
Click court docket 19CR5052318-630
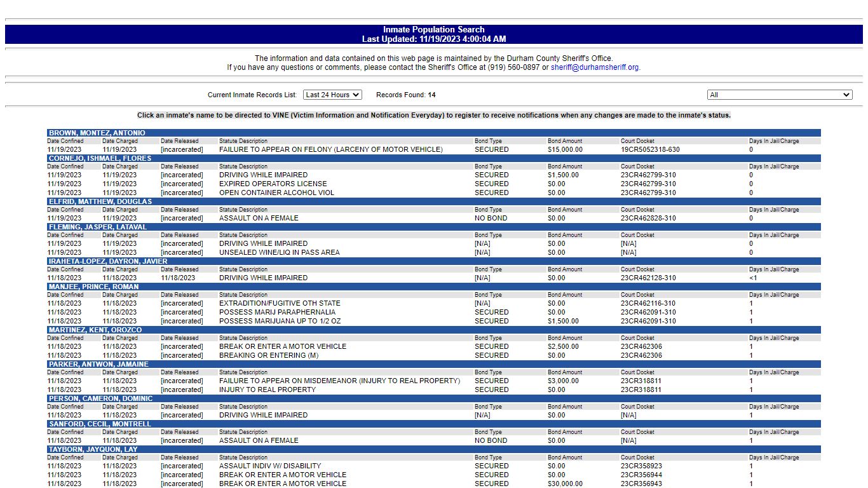coord(650,150)
